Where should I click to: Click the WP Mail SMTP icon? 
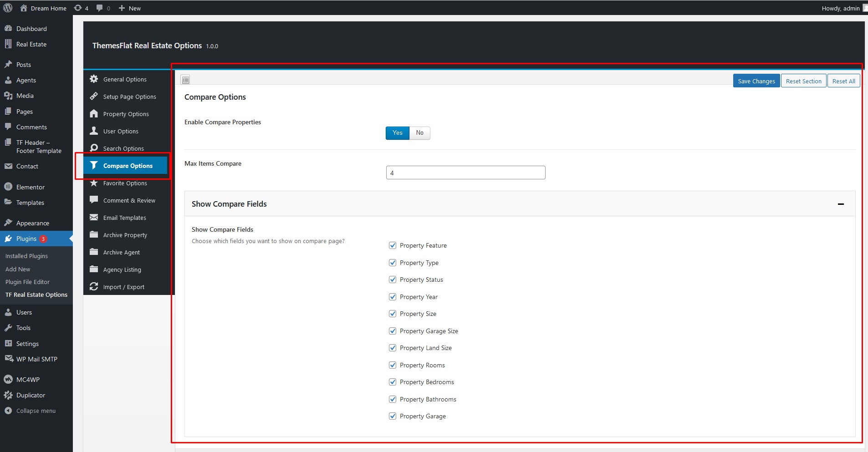click(9, 359)
